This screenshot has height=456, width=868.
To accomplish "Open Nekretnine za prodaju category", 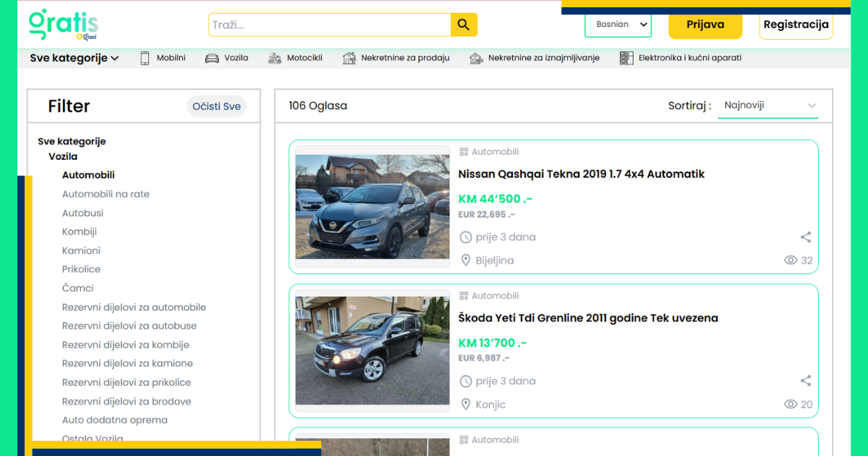I will 405,58.
